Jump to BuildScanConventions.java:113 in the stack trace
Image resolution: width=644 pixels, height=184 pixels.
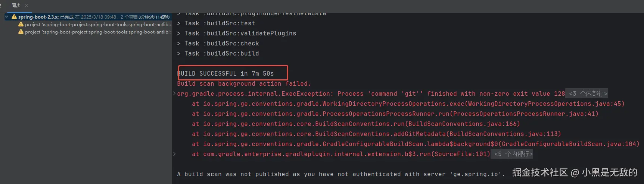tap(503, 134)
